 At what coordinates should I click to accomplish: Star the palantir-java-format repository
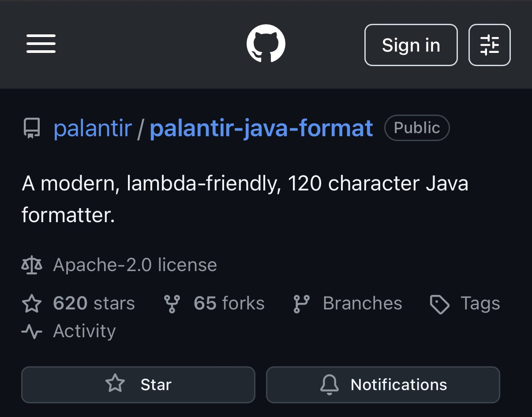coord(138,385)
